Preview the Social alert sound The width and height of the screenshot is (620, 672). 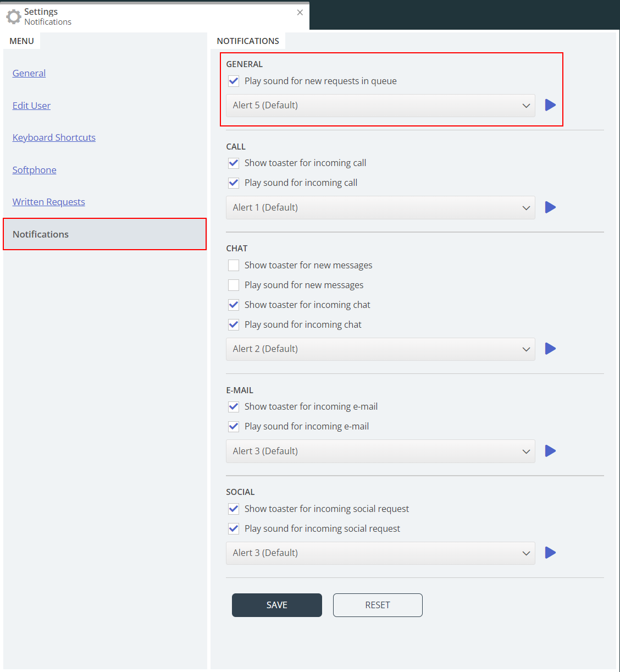550,553
